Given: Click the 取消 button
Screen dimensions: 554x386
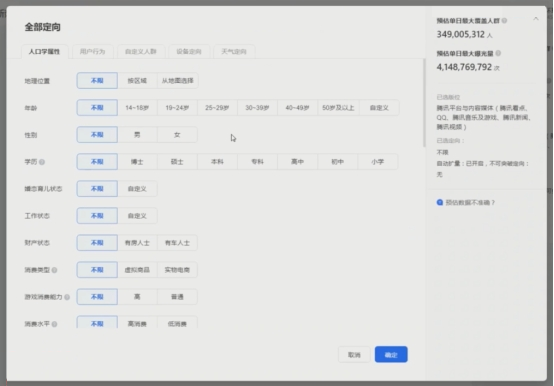Looking at the screenshot, I should pyautogui.click(x=354, y=355).
